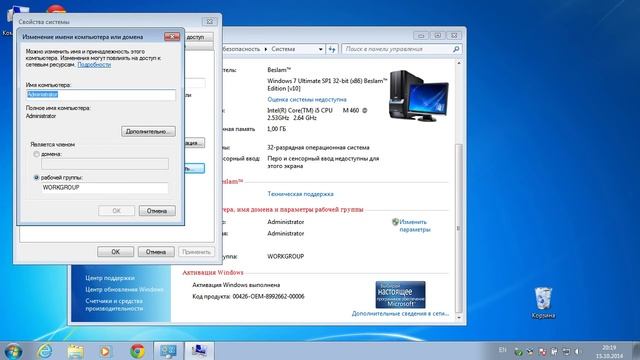This screenshot has height=360, width=640.
Task: Click the Control Panel search box
Action: pos(402,49)
